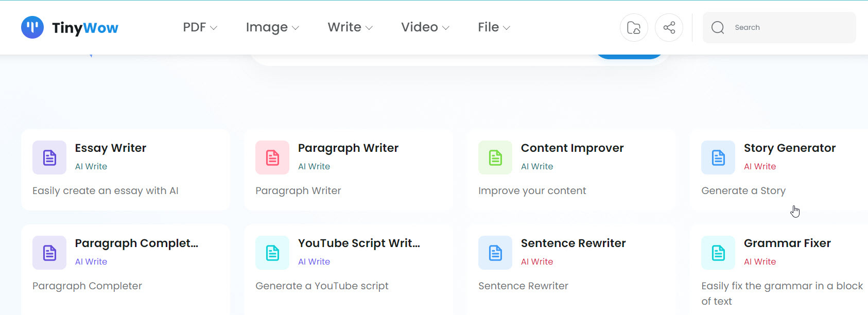This screenshot has width=868, height=315.
Task: Click 'Generate a YouTube script' description
Action: click(322, 286)
